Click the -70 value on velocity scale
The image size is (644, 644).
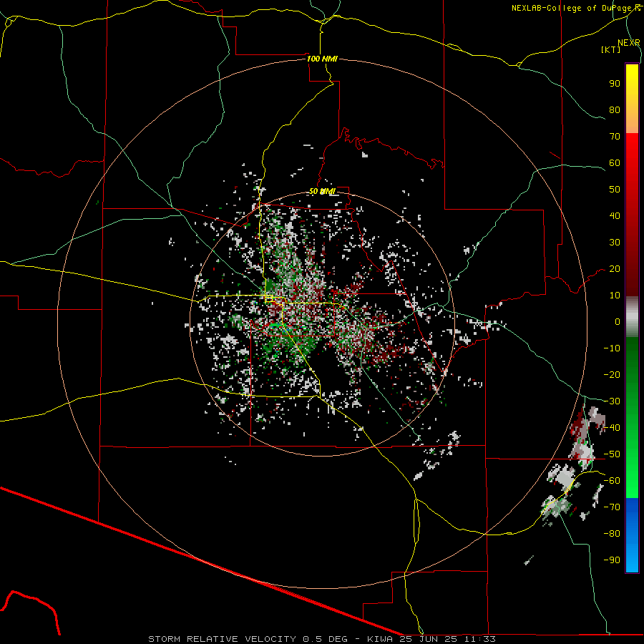point(612,507)
